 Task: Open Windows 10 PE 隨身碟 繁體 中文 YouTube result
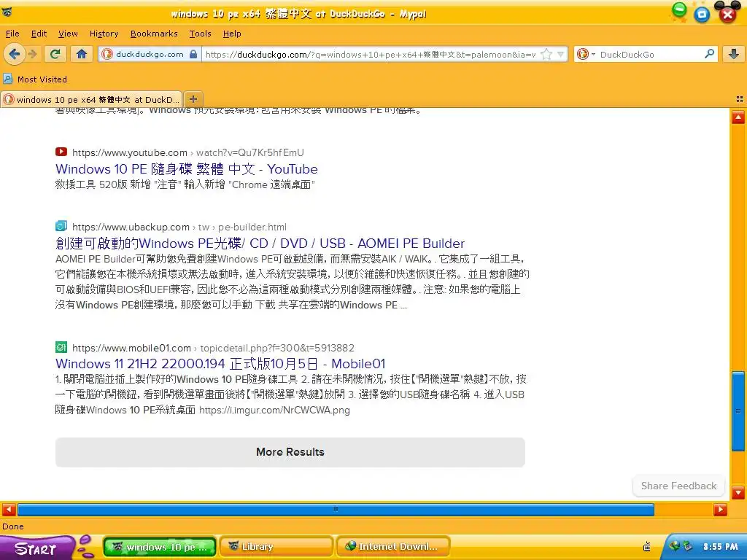pos(186,169)
